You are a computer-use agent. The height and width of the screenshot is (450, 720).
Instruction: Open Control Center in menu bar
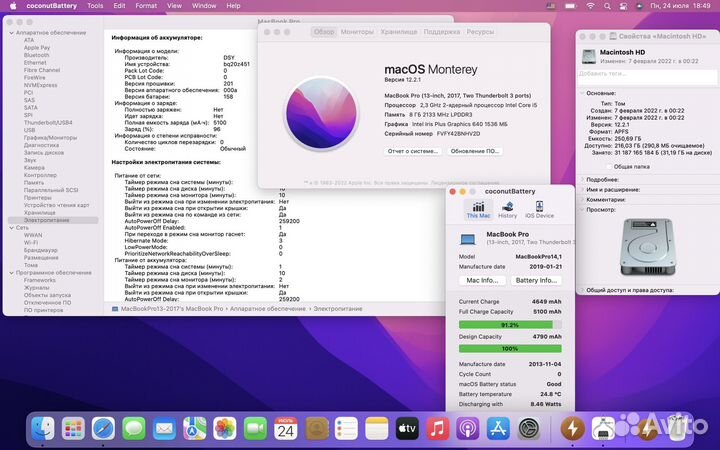623,6
